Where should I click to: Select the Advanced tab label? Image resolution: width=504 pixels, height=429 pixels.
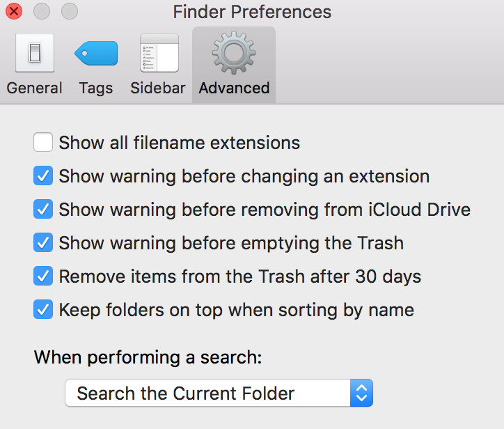[x=234, y=88]
